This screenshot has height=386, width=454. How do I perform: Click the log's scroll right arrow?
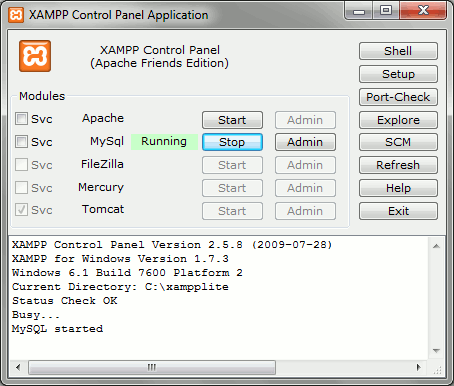pyautogui.click(x=419, y=367)
